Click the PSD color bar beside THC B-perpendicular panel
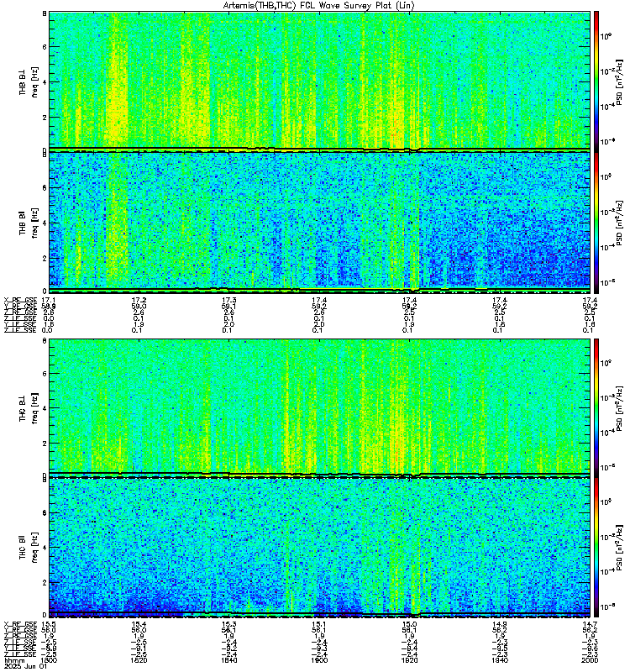This screenshot has height=672, width=630. point(596,407)
